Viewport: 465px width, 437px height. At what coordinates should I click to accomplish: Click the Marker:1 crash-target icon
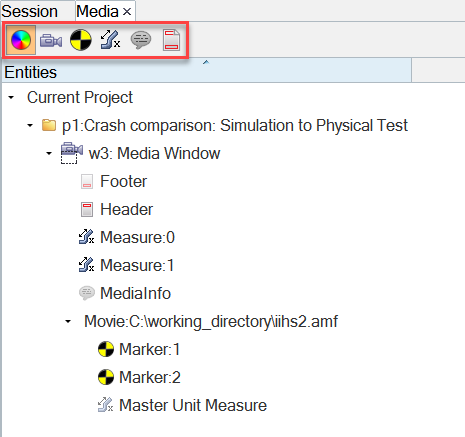pos(106,349)
